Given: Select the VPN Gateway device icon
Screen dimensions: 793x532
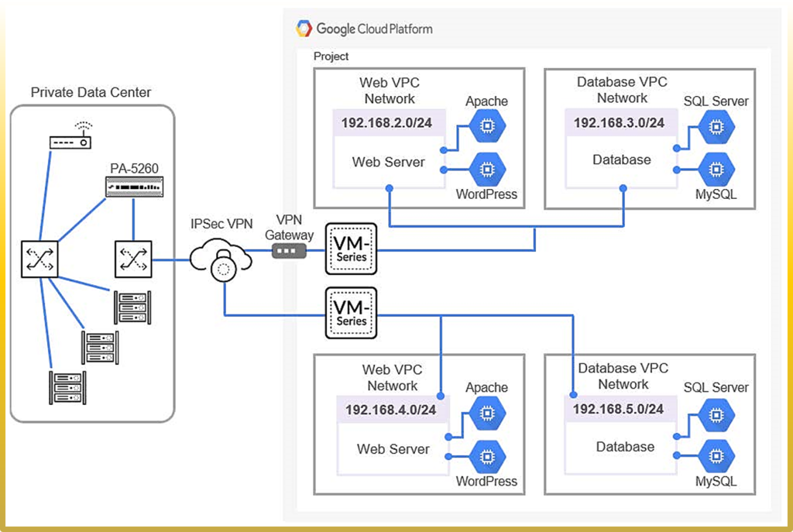Looking at the screenshot, I should (x=289, y=251).
